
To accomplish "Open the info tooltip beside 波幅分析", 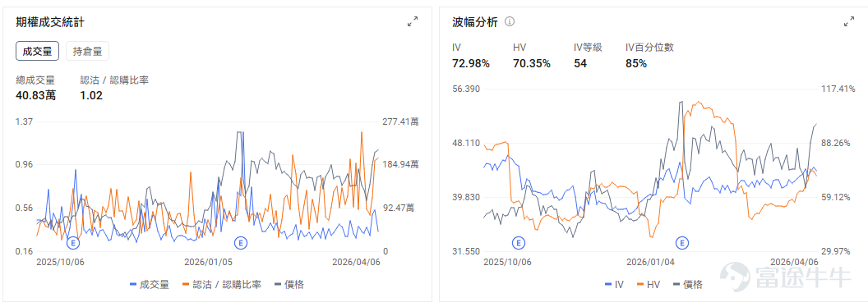I will click(510, 22).
